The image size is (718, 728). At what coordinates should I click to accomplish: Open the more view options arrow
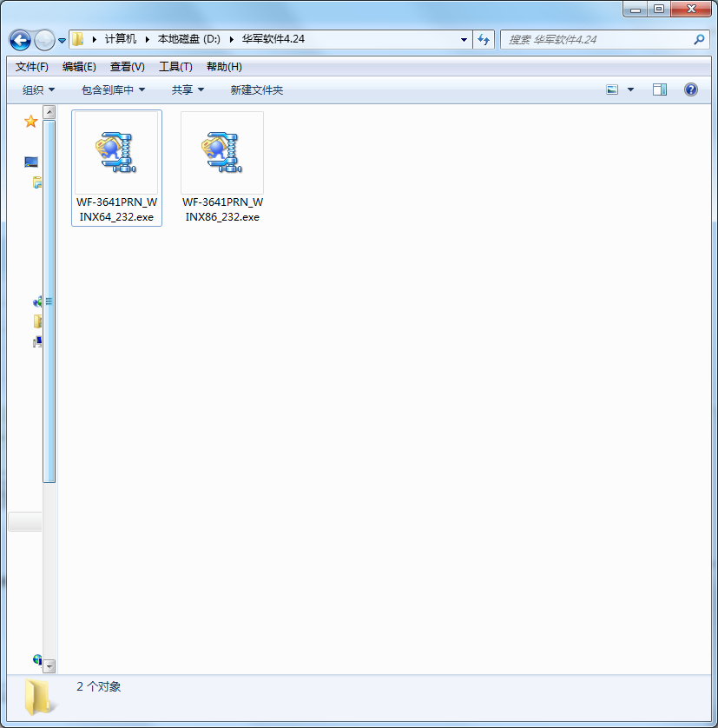(630, 89)
